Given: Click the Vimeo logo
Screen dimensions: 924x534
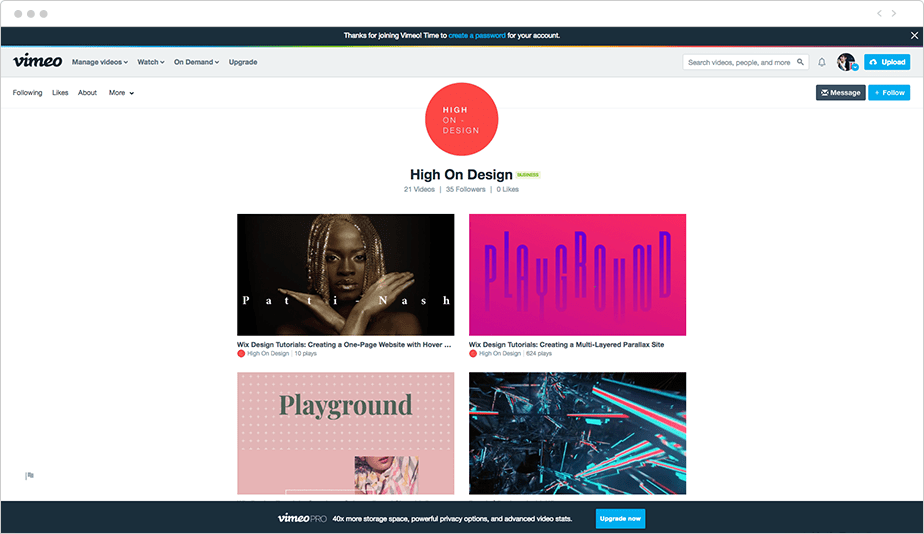Looking at the screenshot, I should coord(38,61).
